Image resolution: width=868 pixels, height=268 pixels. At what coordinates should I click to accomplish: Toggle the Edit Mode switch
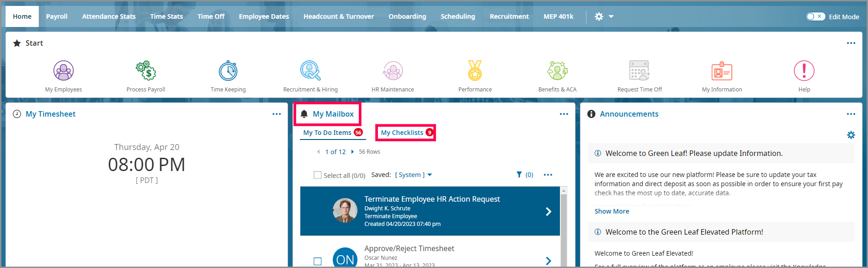click(815, 16)
